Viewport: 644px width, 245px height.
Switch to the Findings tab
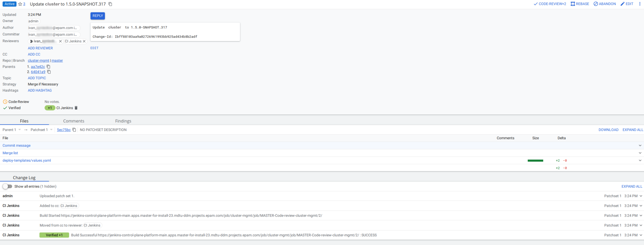123,121
